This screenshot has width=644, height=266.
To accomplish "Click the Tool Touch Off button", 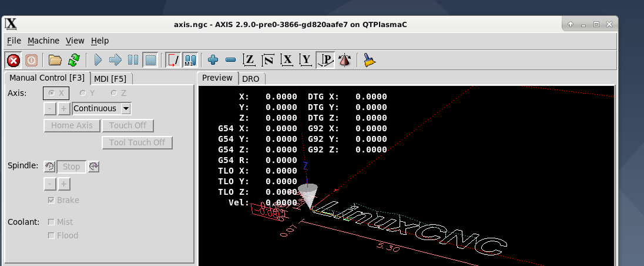I will [x=137, y=142].
